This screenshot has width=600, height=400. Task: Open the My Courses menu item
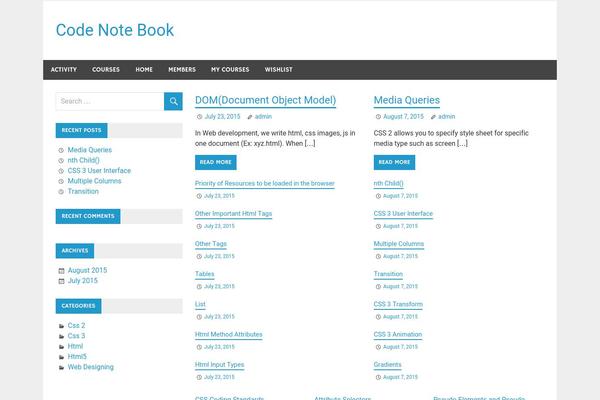230,70
